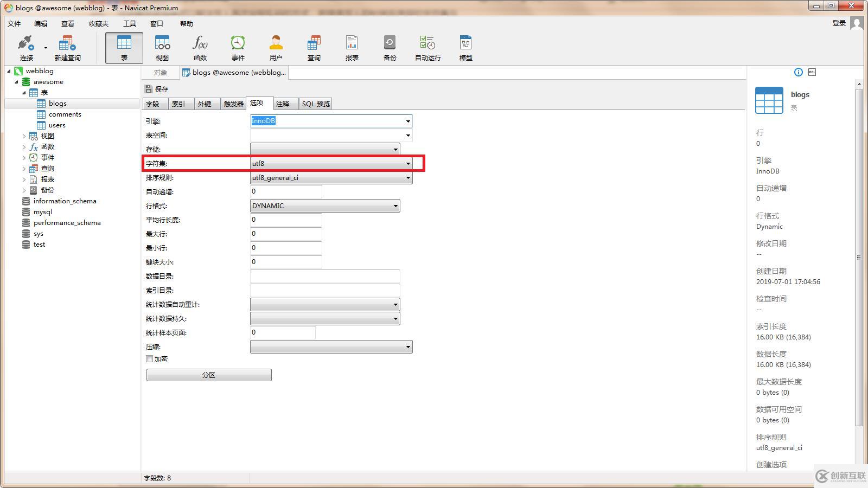The image size is (868, 488).
Task: Click the 自动递增 input field
Action: point(286,191)
